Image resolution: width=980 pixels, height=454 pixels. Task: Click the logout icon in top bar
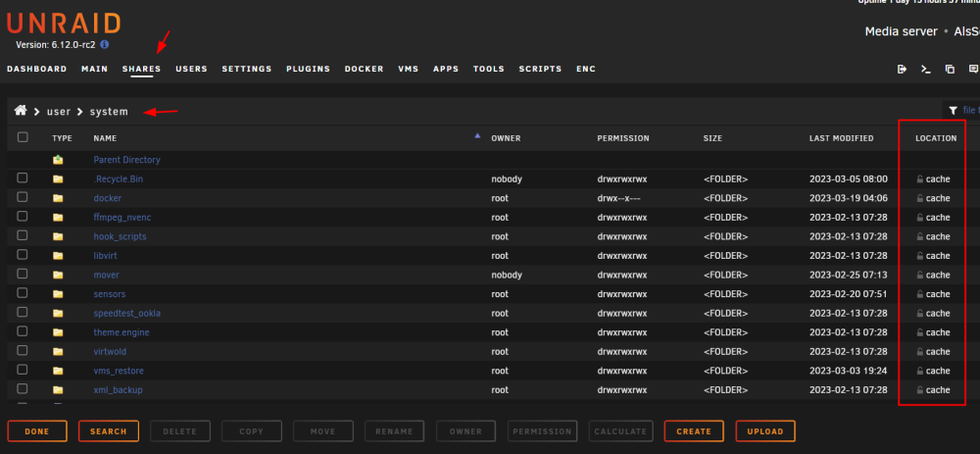tap(902, 69)
